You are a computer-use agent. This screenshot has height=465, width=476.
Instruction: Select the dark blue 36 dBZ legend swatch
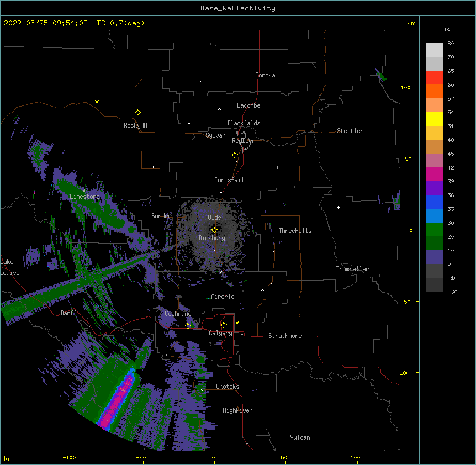tap(434, 202)
